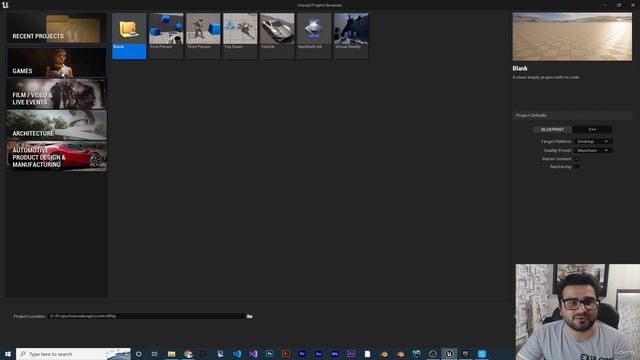Select the Blank project template
This screenshot has width=640, height=360.
click(x=129, y=36)
